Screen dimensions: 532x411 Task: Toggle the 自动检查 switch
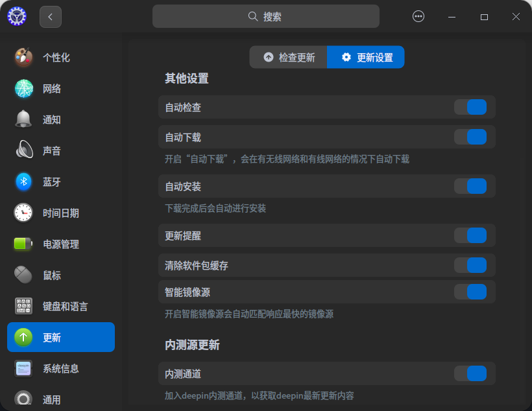tap(470, 107)
